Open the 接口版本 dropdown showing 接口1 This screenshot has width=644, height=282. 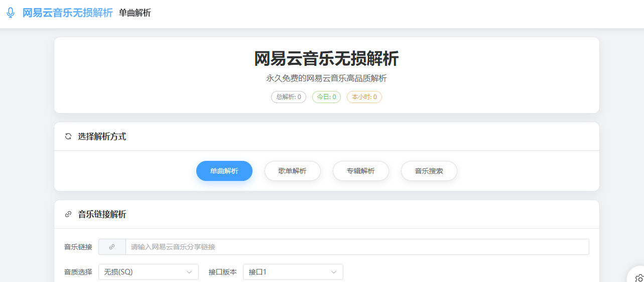click(293, 272)
